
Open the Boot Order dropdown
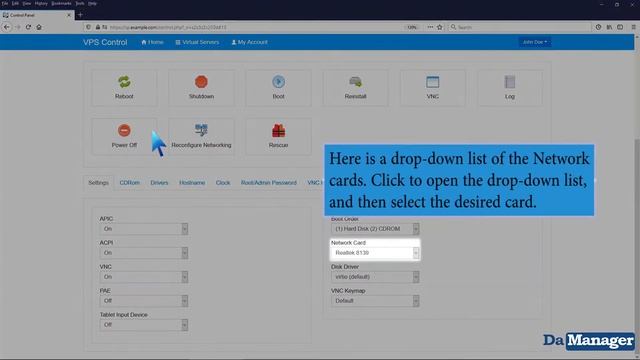(375, 229)
